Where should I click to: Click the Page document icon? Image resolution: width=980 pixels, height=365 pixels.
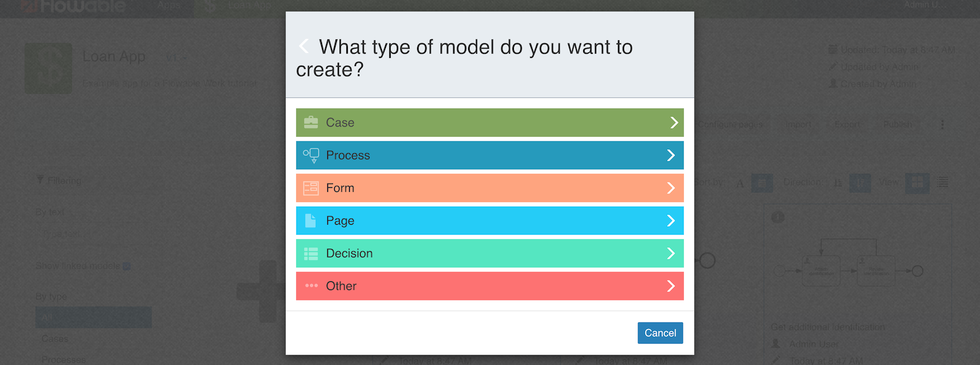311,221
